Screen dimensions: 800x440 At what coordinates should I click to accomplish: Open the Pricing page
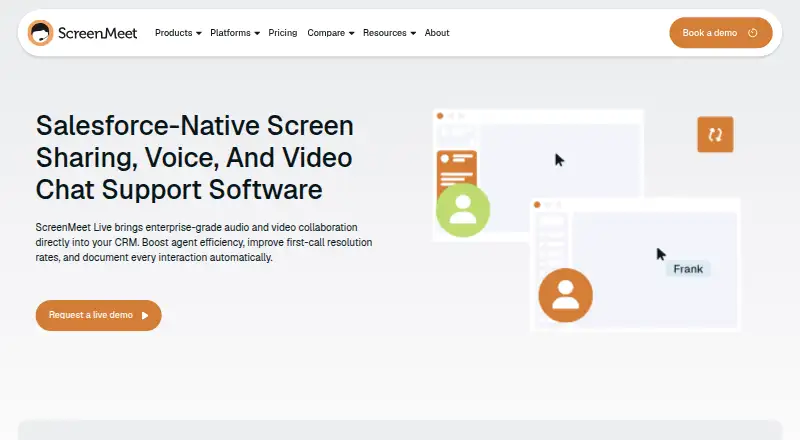coord(283,33)
